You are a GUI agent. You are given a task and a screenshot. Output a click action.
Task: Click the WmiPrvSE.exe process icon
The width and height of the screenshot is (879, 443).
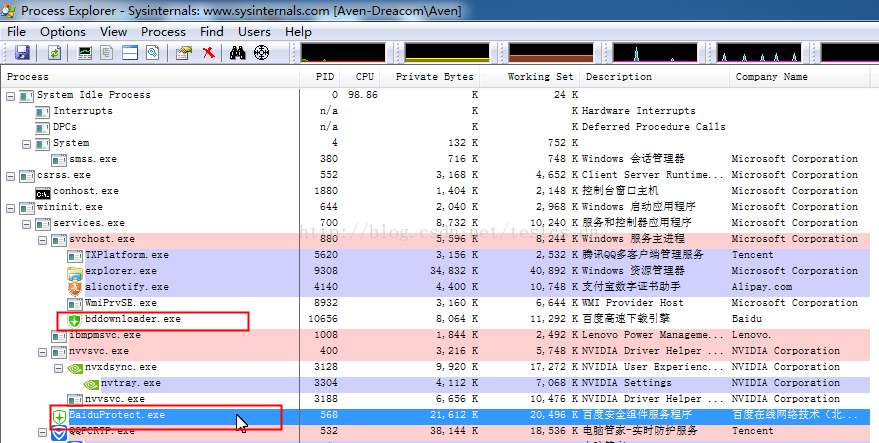click(75, 304)
